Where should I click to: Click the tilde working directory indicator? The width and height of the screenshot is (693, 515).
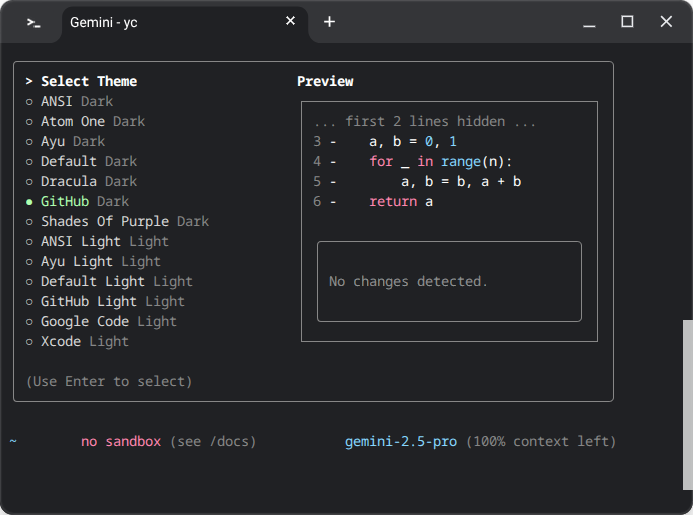[x=13, y=441]
